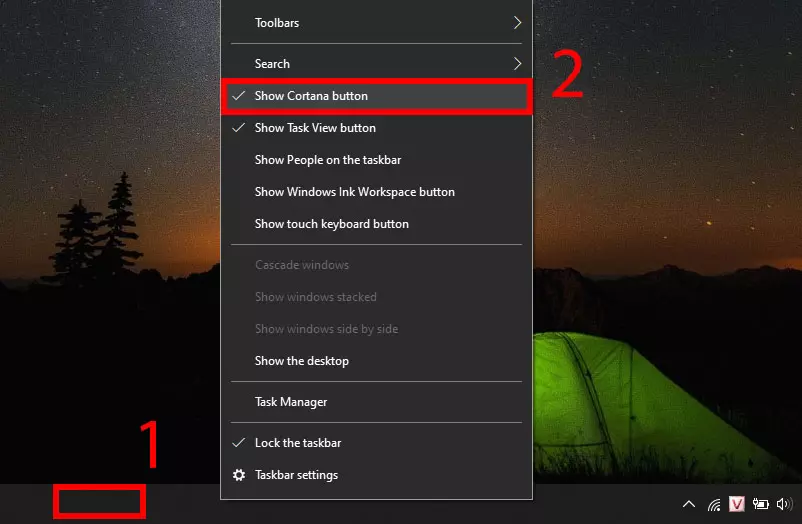Open Task Manager from the context menu
The height and width of the screenshot is (524, 802).
coord(291,402)
